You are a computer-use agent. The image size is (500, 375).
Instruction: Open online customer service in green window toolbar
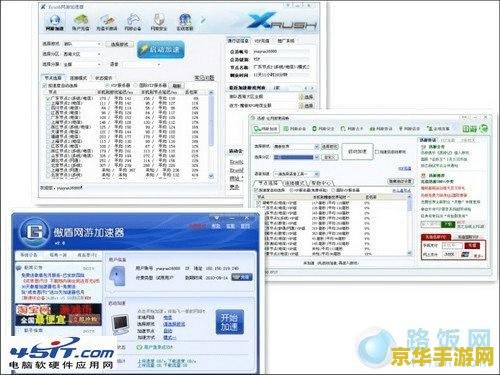(x=439, y=128)
